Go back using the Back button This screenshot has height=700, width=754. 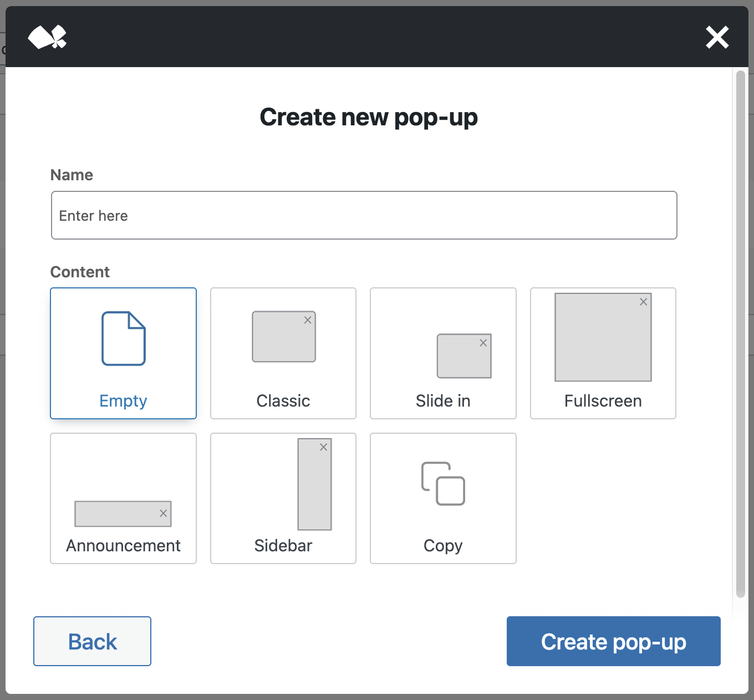tap(92, 641)
